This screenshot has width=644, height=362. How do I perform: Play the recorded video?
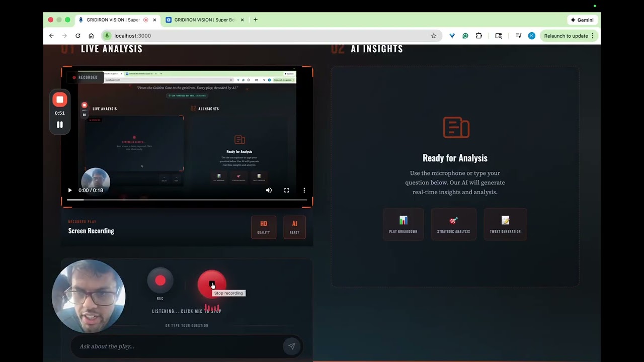tap(70, 190)
